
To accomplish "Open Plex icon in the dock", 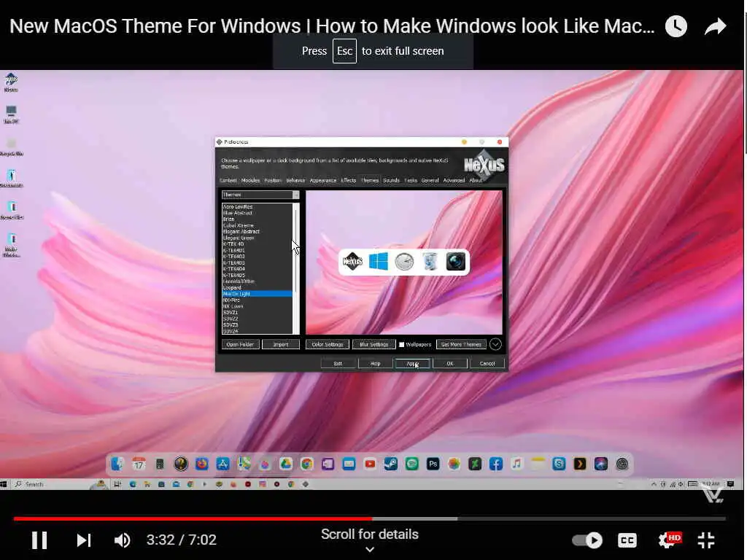I will [x=580, y=464].
